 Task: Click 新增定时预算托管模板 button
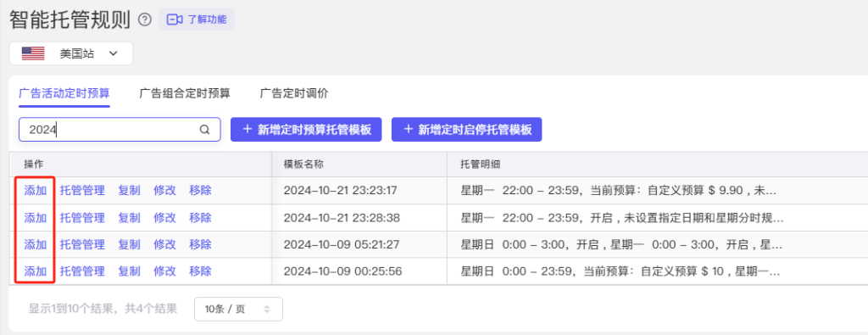click(x=306, y=130)
